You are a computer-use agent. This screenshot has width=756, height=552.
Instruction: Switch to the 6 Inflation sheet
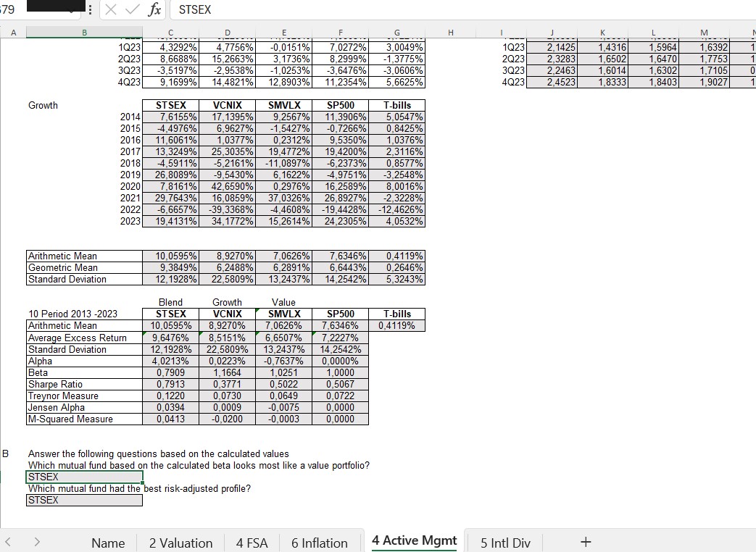click(x=319, y=542)
